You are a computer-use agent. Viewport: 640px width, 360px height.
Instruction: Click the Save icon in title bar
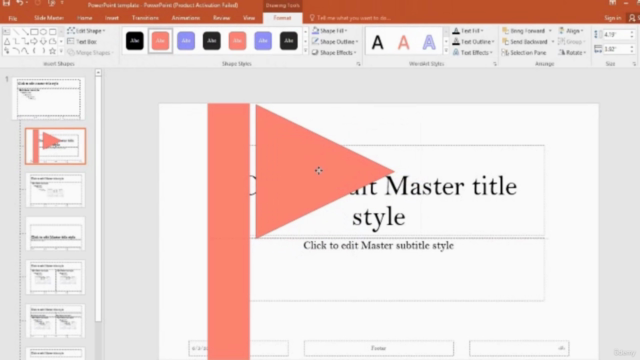point(6,4)
